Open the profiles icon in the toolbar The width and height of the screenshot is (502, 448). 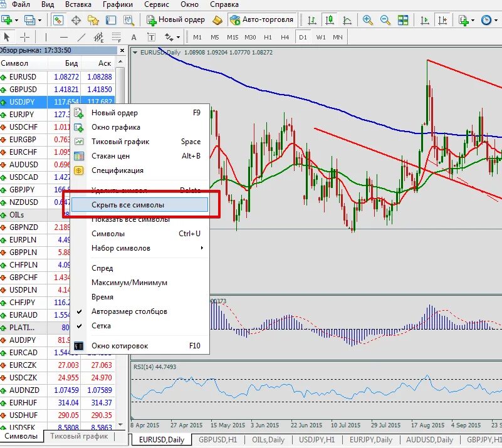[x=29, y=20]
